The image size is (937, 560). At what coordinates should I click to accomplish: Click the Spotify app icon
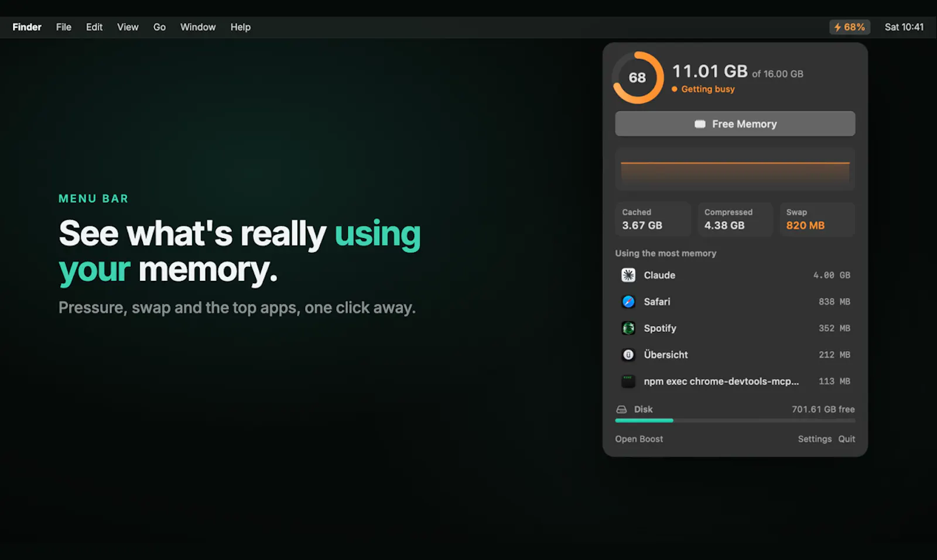point(628,328)
